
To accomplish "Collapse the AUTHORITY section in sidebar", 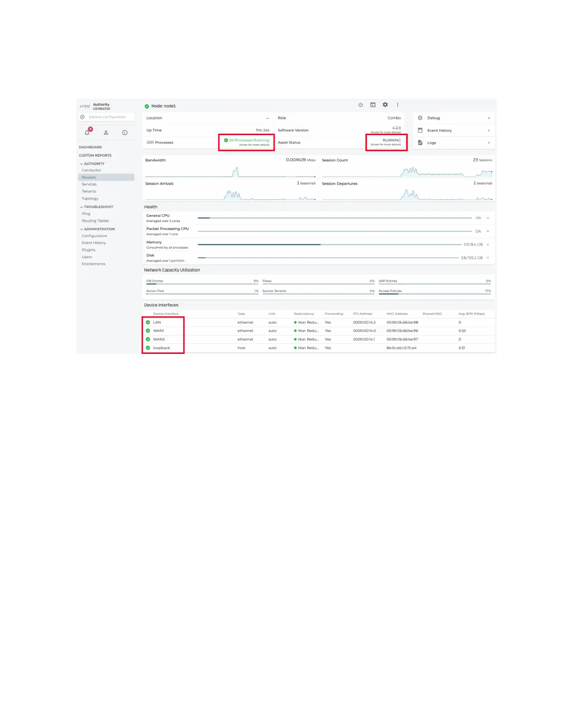I will [x=81, y=164].
